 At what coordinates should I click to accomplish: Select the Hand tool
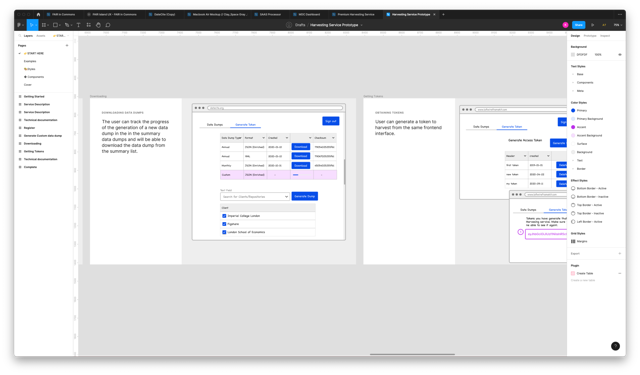point(98,25)
